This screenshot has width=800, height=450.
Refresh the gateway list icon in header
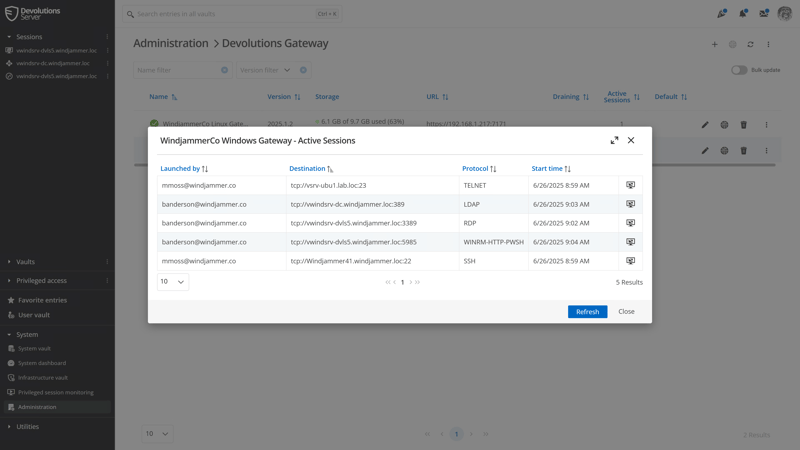pyautogui.click(x=750, y=44)
